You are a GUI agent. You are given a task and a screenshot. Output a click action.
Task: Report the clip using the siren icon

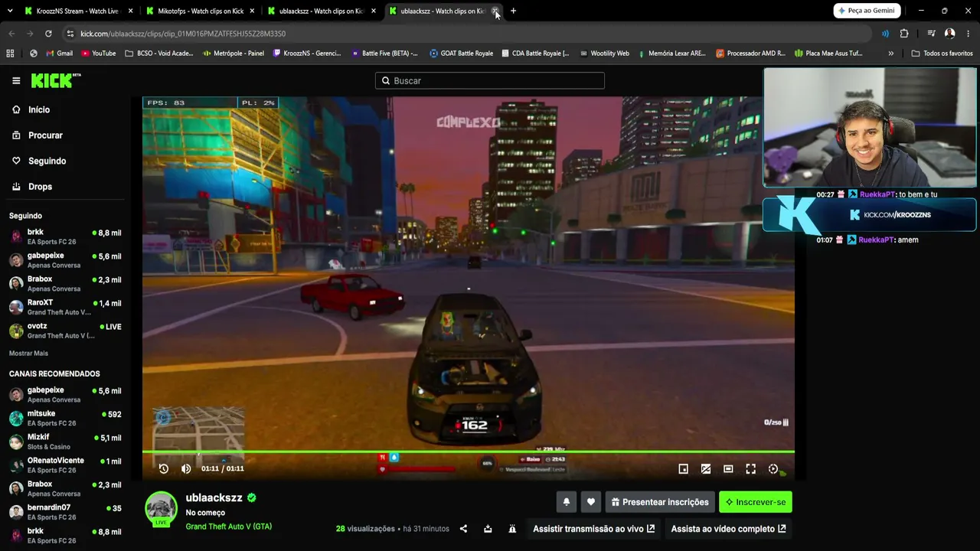tap(512, 529)
